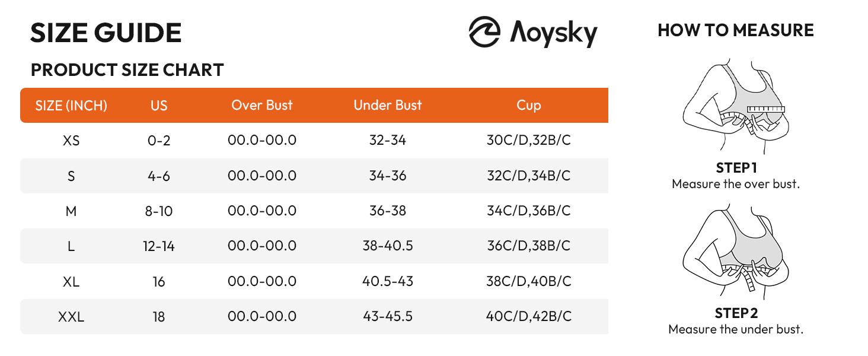Select the Over Bust column header

pyautogui.click(x=262, y=105)
